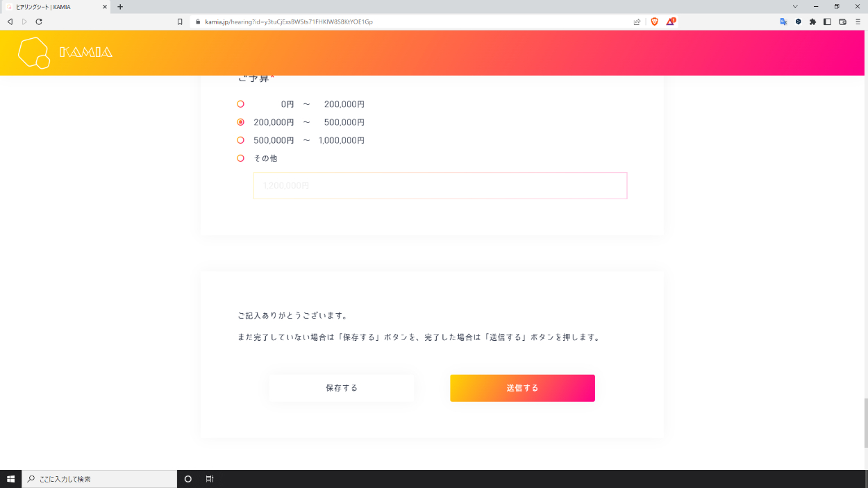The image size is (868, 488).
Task: Click the share page icon in address bar
Action: [637, 22]
